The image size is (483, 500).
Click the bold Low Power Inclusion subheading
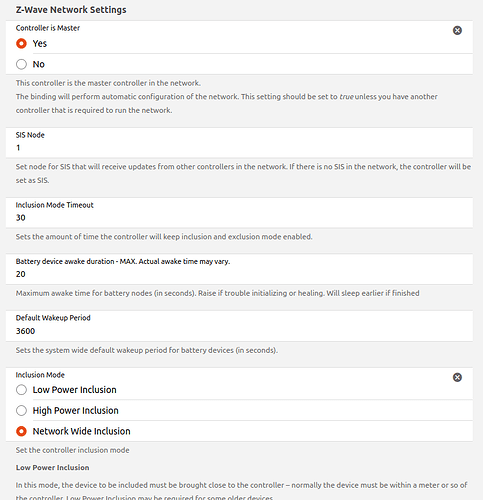(52, 467)
